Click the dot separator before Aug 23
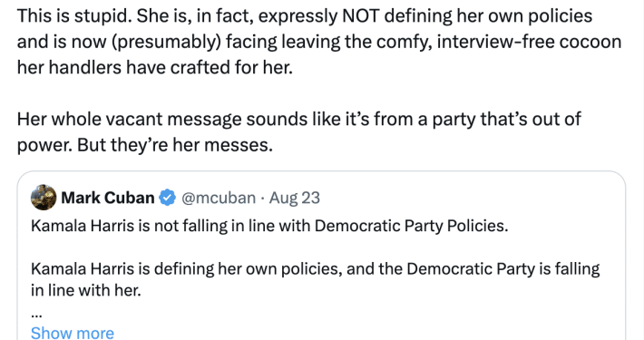 point(263,199)
